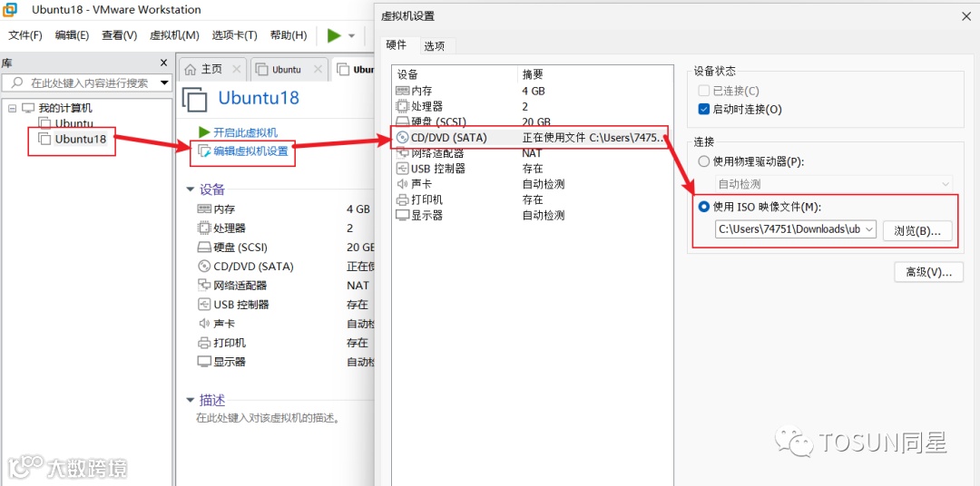Switch to the 选项 tab in settings dialog
This screenshot has width=980, height=486.
(435, 45)
